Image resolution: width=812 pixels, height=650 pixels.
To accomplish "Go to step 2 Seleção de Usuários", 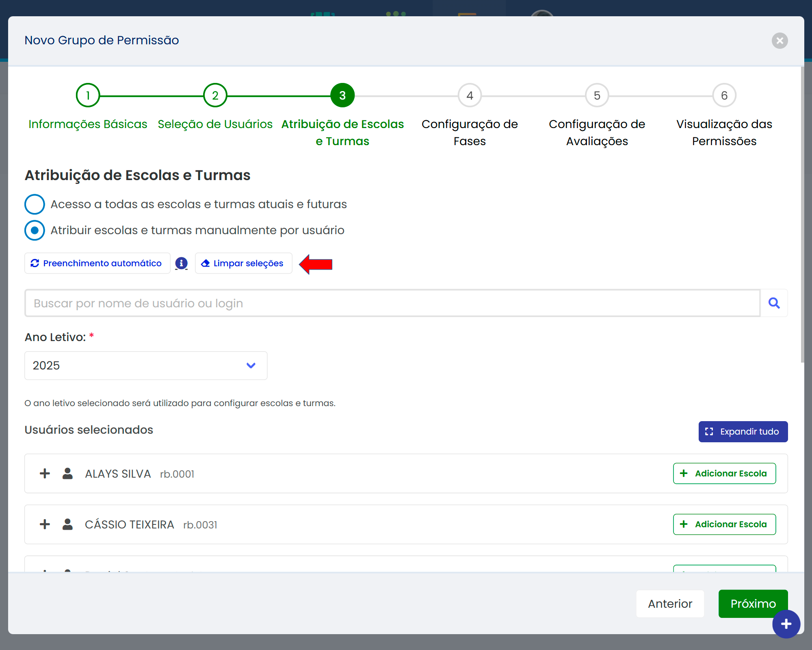I will tap(215, 96).
